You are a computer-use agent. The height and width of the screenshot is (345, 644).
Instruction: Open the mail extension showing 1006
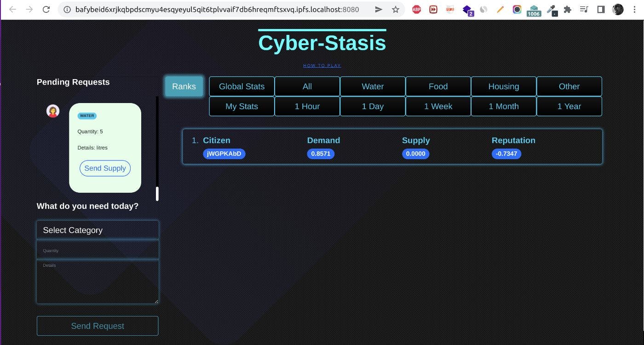(x=534, y=9)
